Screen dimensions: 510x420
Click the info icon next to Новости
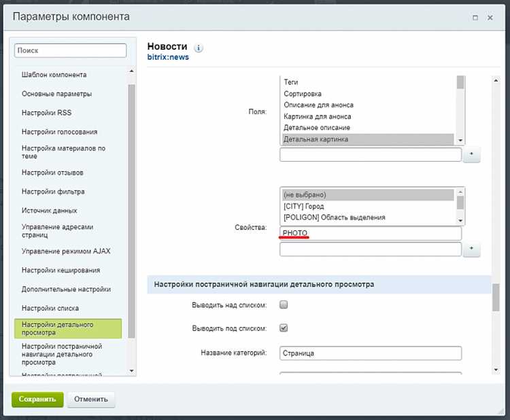pos(199,48)
